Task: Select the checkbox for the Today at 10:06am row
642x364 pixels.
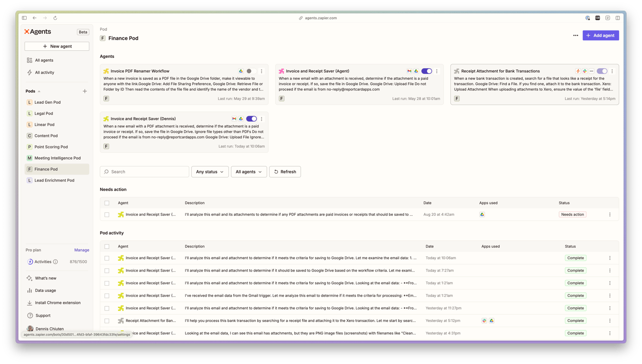Action: [x=107, y=258]
